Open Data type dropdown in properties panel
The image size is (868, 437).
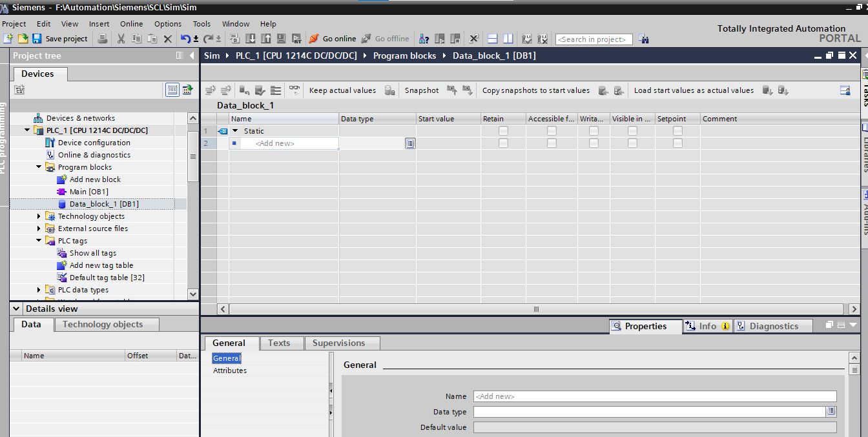831,411
